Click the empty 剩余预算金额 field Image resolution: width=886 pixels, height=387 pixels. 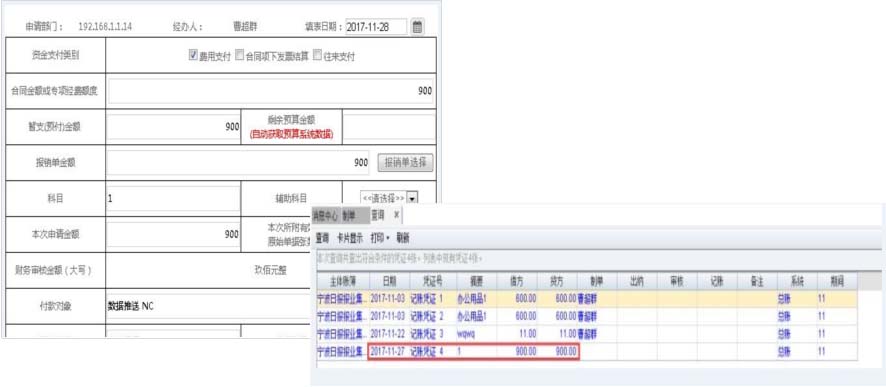coord(389,127)
